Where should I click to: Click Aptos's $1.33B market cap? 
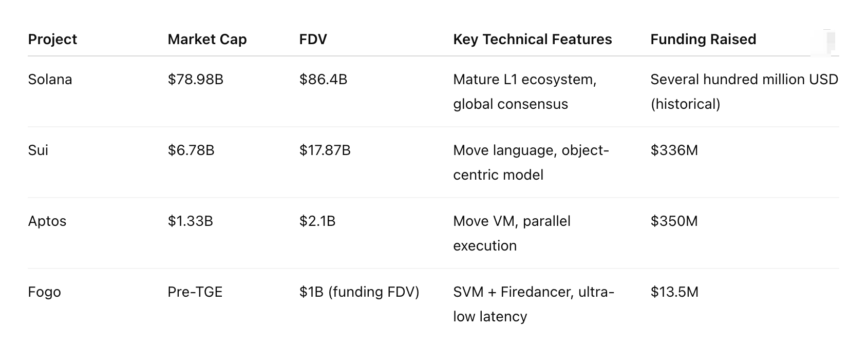(190, 221)
